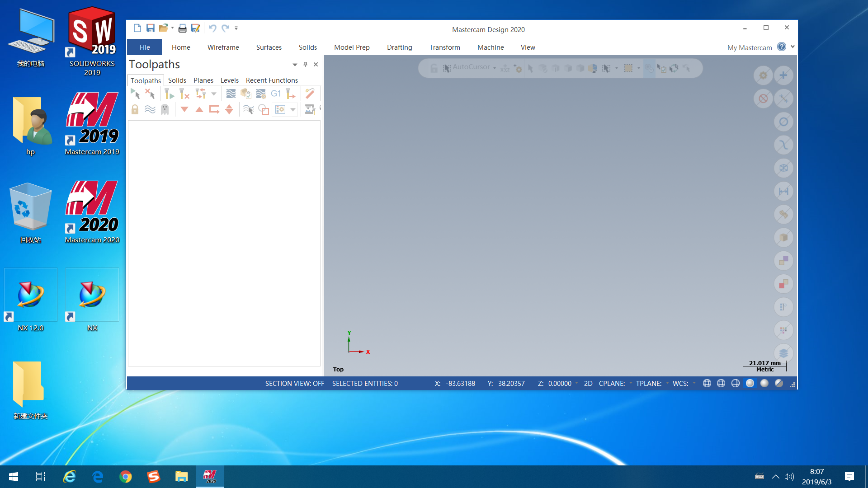Click Move insert arrow down icon
Image resolution: width=868 pixels, height=488 pixels.
click(x=184, y=109)
